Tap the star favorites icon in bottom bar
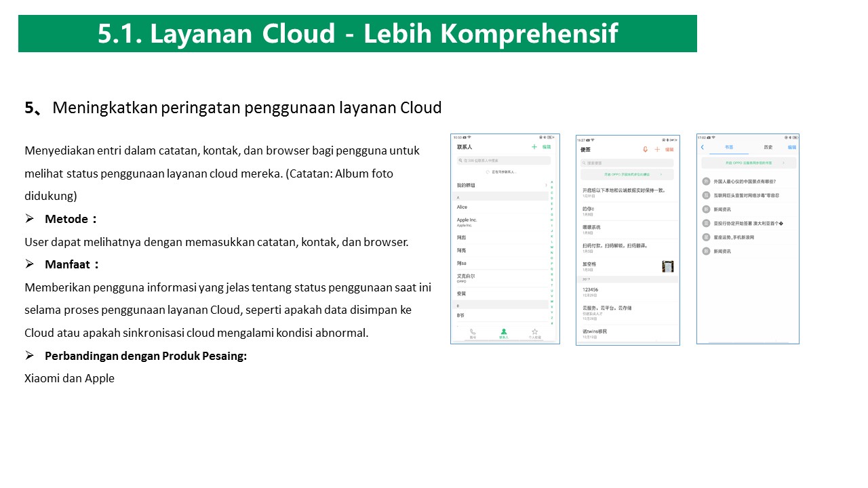This screenshot has height=488, width=868. click(534, 332)
